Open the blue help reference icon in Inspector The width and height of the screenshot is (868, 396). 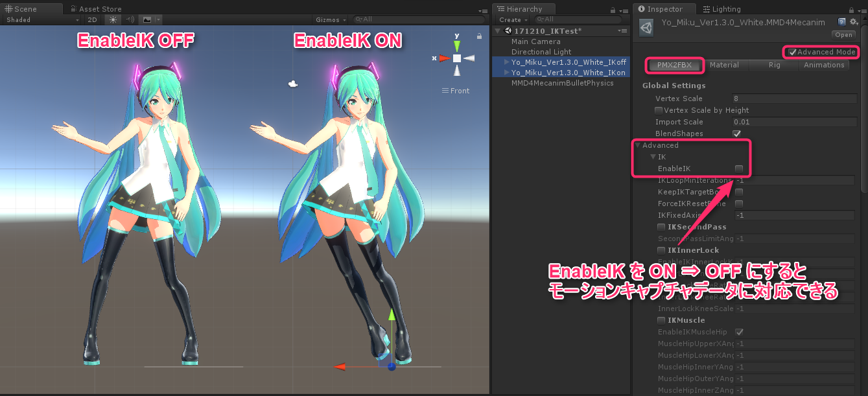[x=841, y=21]
